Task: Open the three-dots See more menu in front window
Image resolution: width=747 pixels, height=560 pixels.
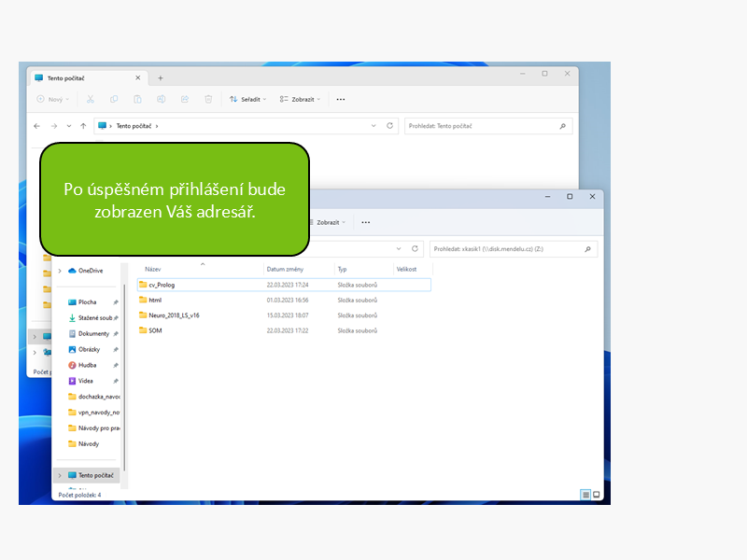Action: (365, 222)
